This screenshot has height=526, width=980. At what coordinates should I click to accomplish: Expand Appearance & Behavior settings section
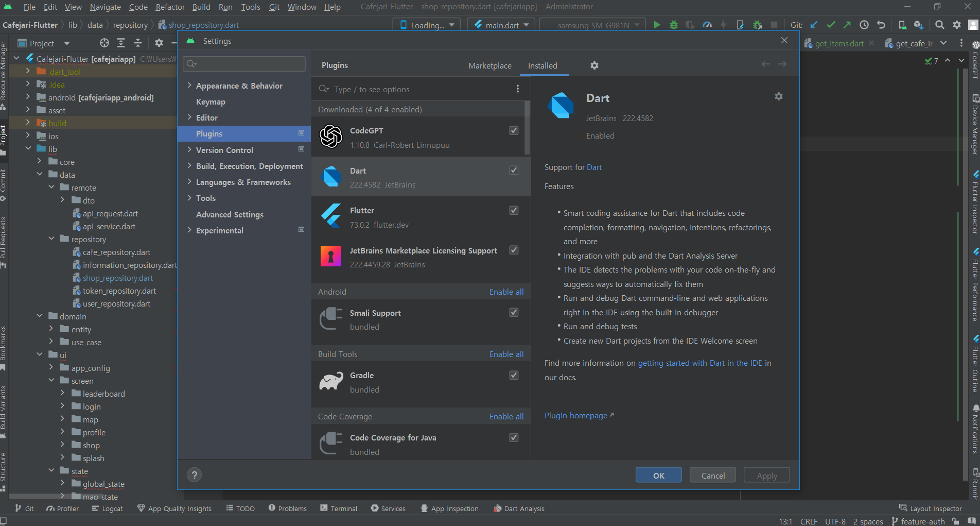point(189,85)
